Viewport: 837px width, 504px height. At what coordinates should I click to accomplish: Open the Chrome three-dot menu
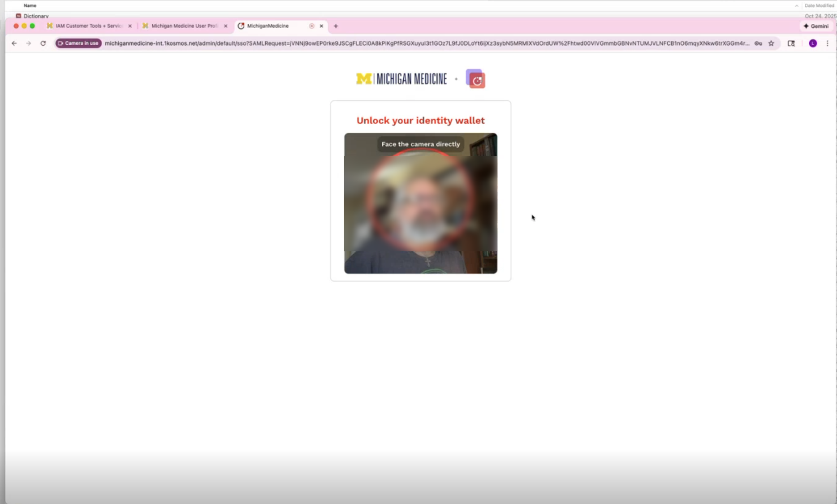[x=827, y=43]
